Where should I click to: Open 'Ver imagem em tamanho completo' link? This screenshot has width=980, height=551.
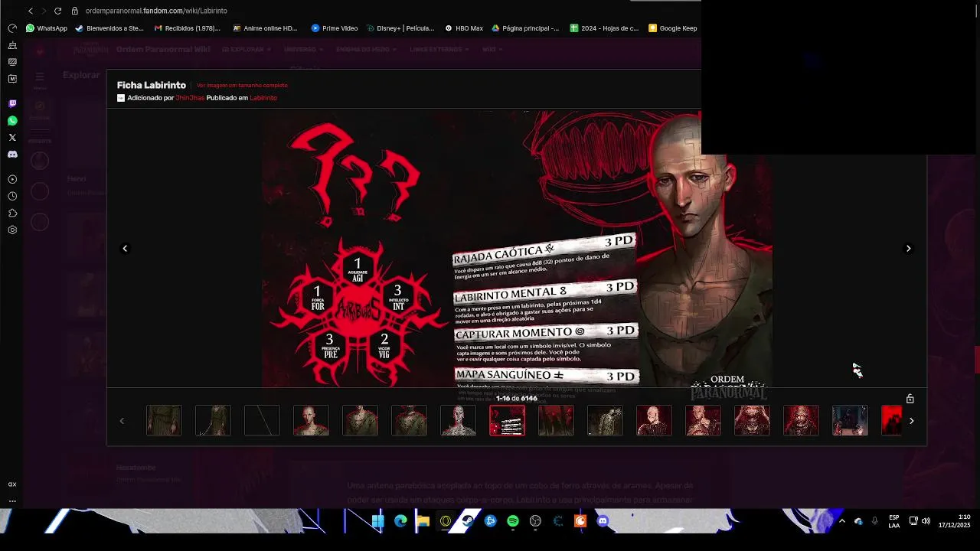[x=242, y=86]
